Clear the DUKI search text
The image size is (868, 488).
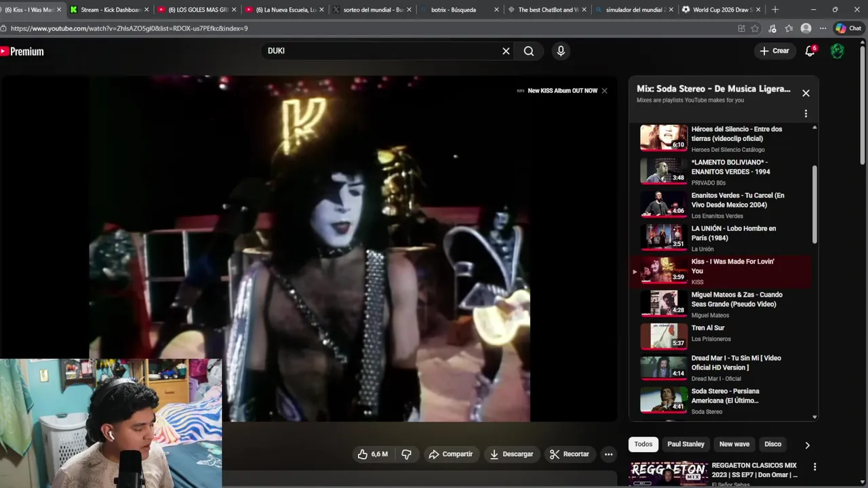(x=506, y=51)
